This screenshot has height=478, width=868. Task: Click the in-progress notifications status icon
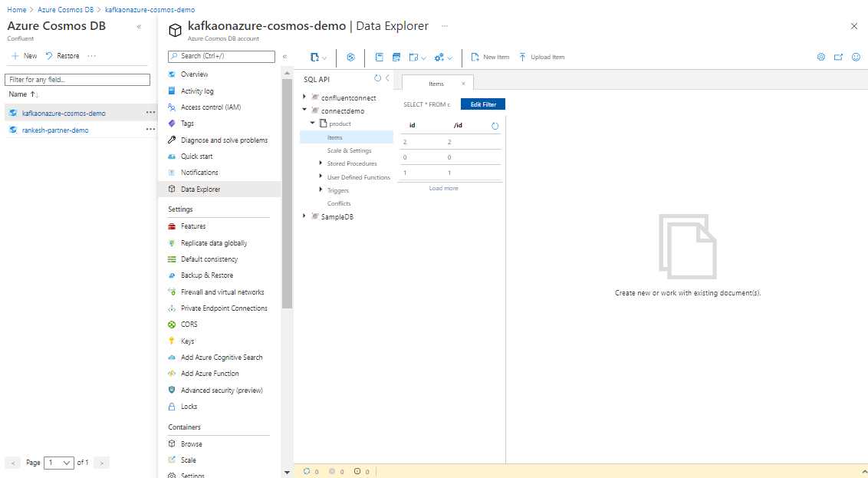point(307,471)
